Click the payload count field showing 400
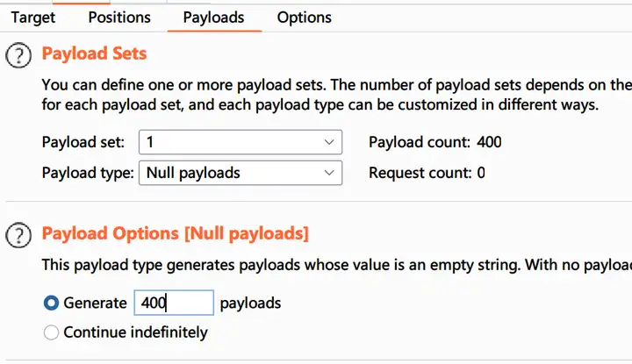The image size is (632, 364). (x=173, y=303)
